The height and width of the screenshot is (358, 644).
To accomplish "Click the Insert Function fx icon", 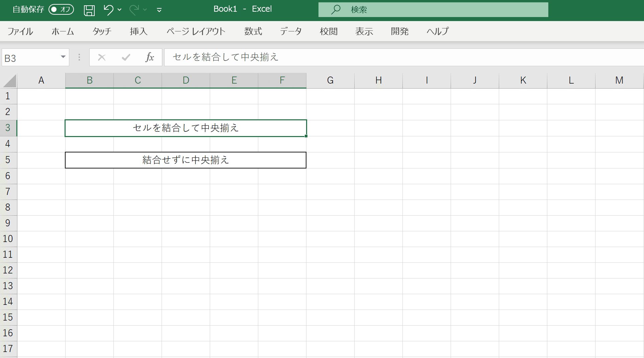I will (x=150, y=57).
